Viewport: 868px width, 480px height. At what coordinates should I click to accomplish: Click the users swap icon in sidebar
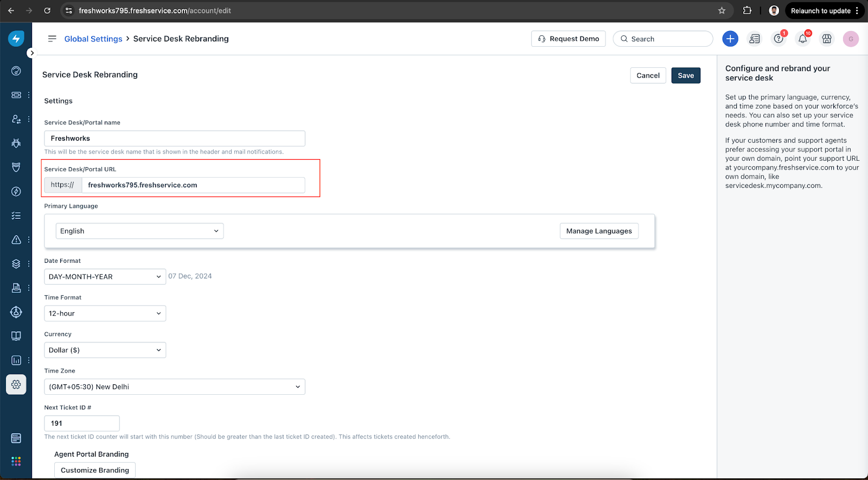coord(16,119)
